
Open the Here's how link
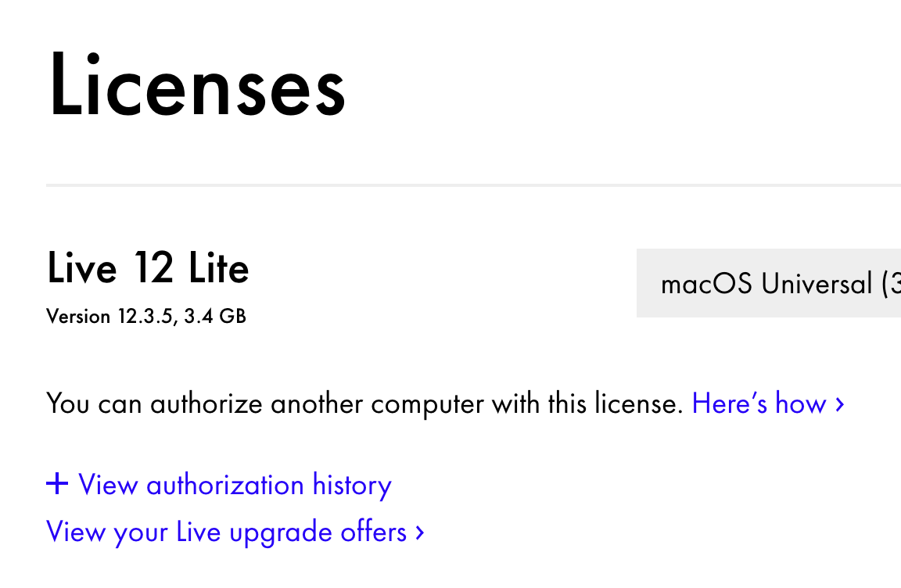(759, 403)
